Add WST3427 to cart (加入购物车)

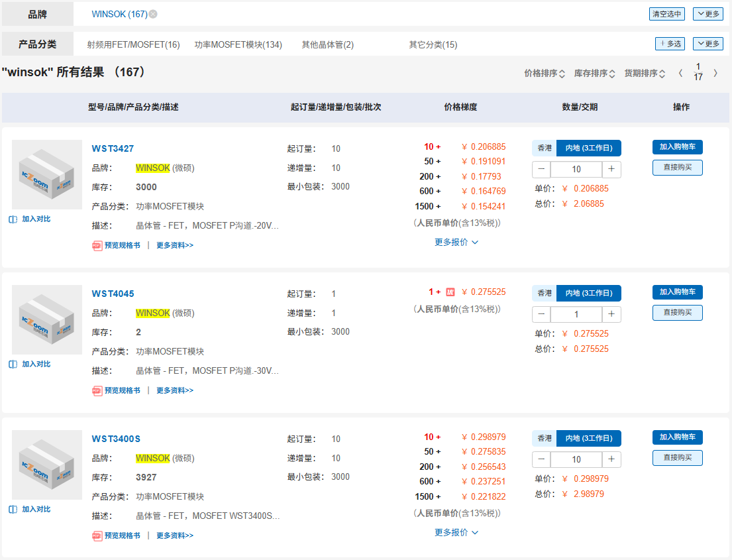tap(678, 147)
